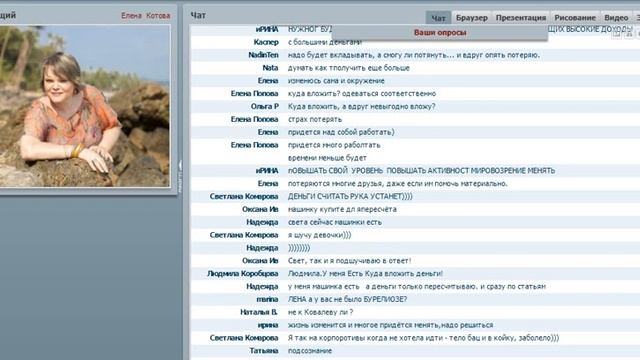
Task: Click the user name Nata
Action: (270, 68)
